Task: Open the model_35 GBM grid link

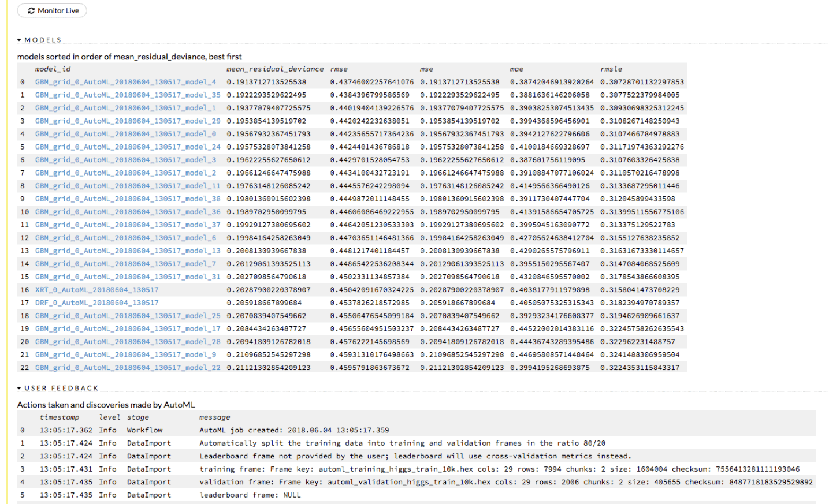Action: (x=128, y=95)
